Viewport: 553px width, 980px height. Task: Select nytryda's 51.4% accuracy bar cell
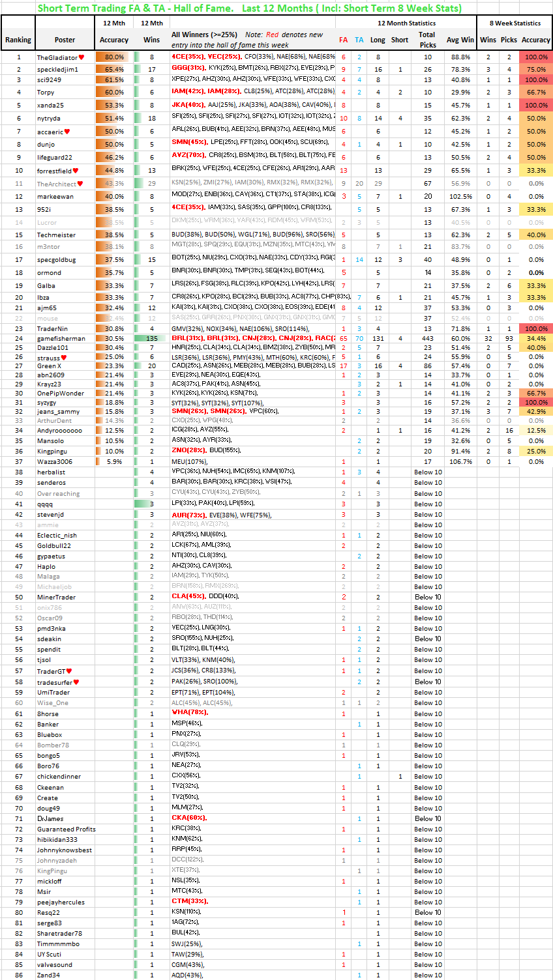(114, 118)
